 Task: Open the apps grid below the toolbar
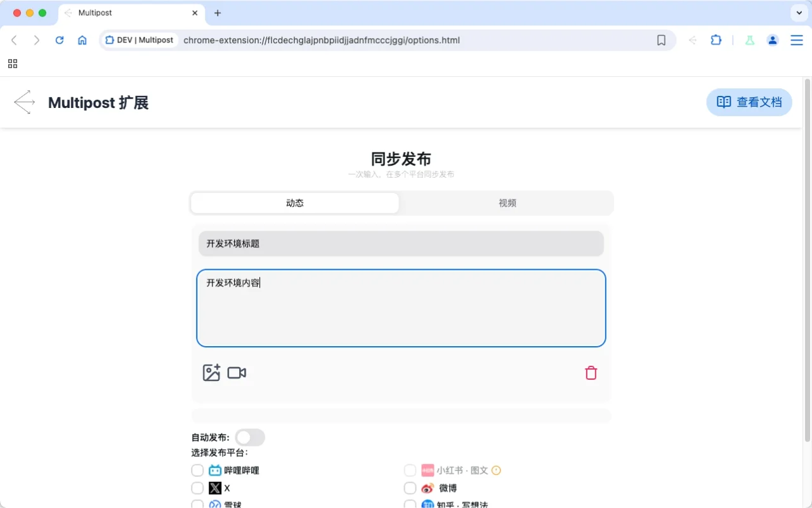(x=13, y=63)
